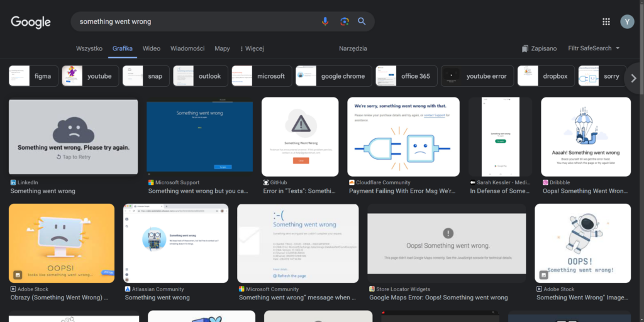644x322 pixels.
Task: Switch to the Wszystko tab
Action: (x=89, y=48)
